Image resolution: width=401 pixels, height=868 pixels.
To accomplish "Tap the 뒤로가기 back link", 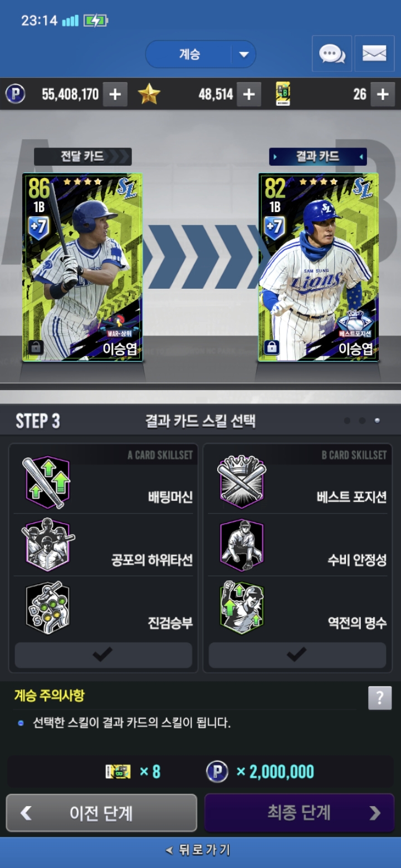I will point(199,850).
